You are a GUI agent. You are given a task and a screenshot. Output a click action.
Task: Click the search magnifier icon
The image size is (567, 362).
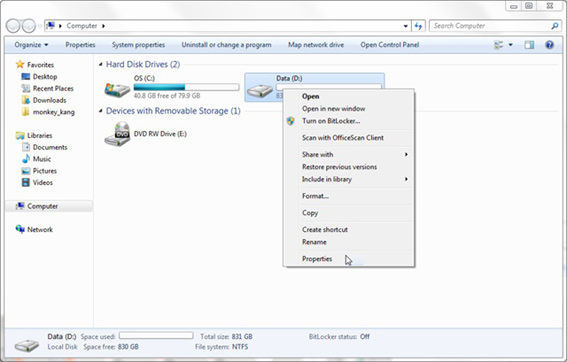(x=555, y=26)
